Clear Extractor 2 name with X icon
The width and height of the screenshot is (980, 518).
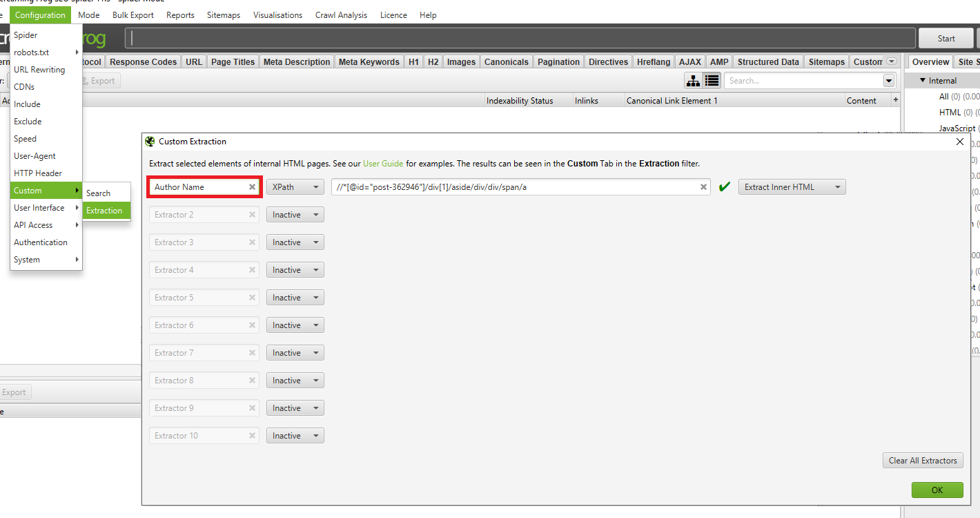[252, 215]
